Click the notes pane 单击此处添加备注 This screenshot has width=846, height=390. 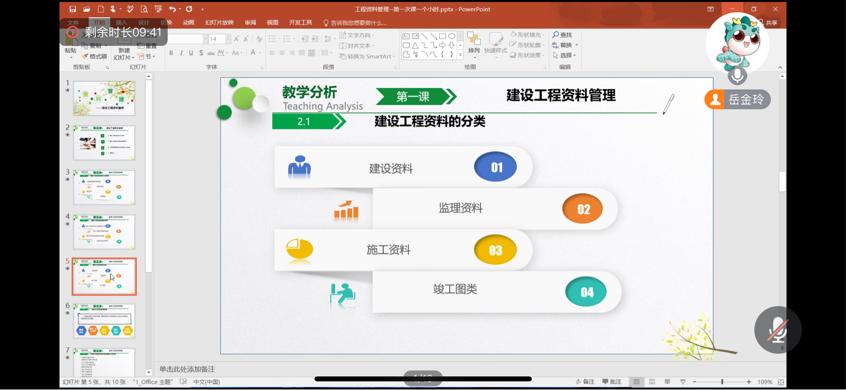click(187, 369)
